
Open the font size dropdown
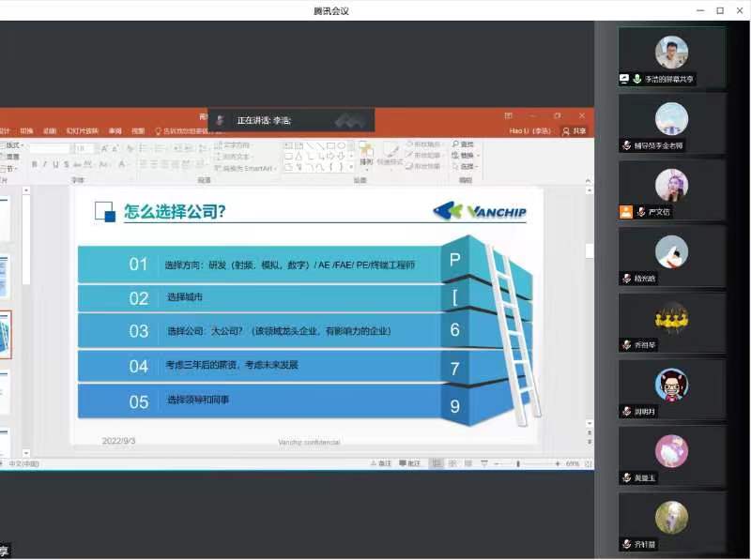tap(93, 148)
